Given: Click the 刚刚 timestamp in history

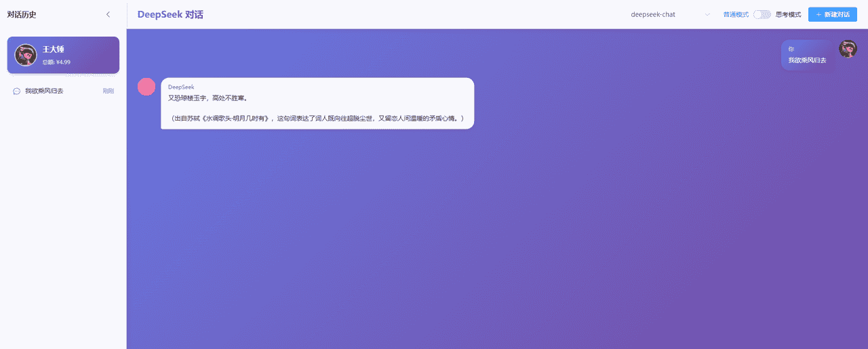Looking at the screenshot, I should click(108, 91).
